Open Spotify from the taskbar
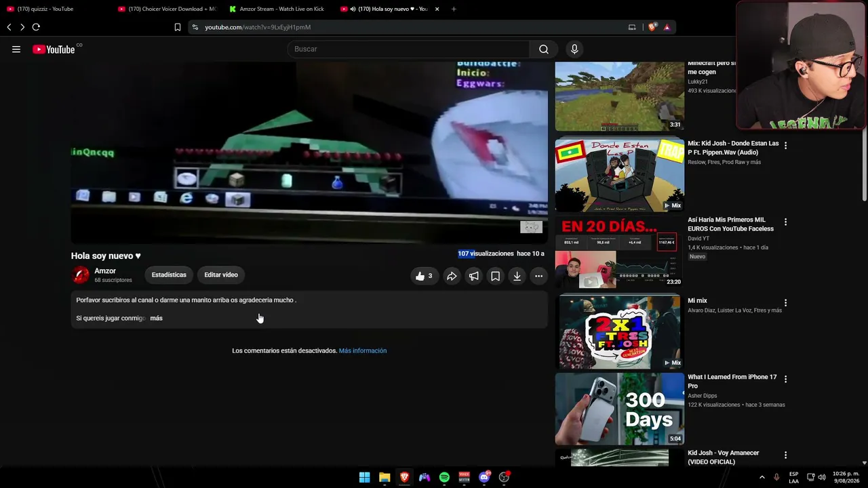This screenshot has height=488, width=868. [x=444, y=477]
